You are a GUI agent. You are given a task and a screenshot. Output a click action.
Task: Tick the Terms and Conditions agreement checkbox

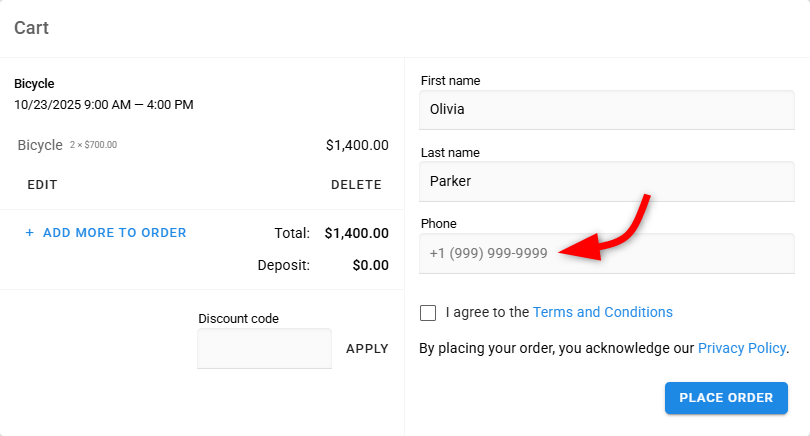click(x=428, y=313)
